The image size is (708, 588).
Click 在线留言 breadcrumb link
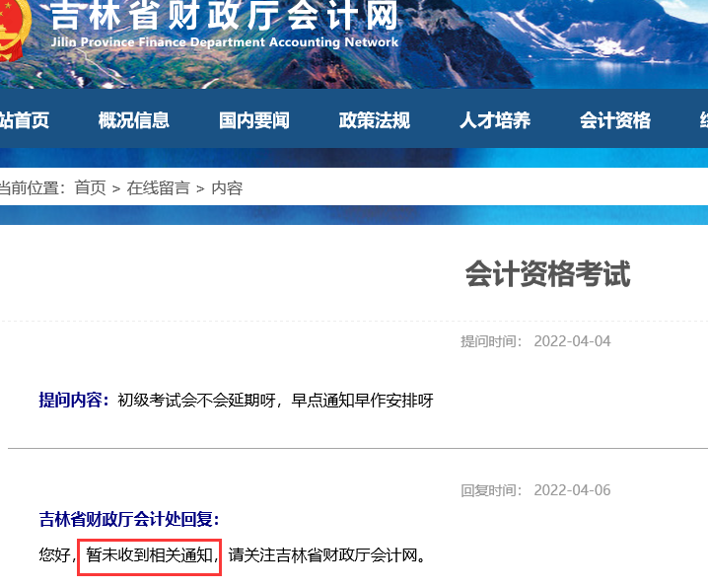[158, 187]
